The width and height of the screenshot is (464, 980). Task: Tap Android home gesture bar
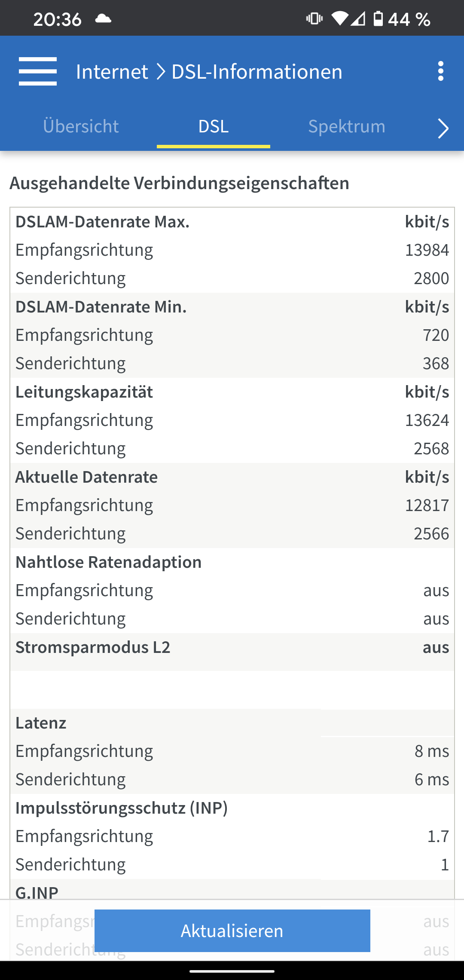coord(232,971)
